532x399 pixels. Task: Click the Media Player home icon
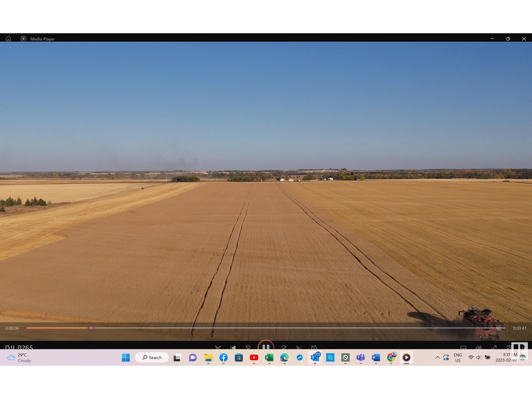pyautogui.click(x=8, y=39)
